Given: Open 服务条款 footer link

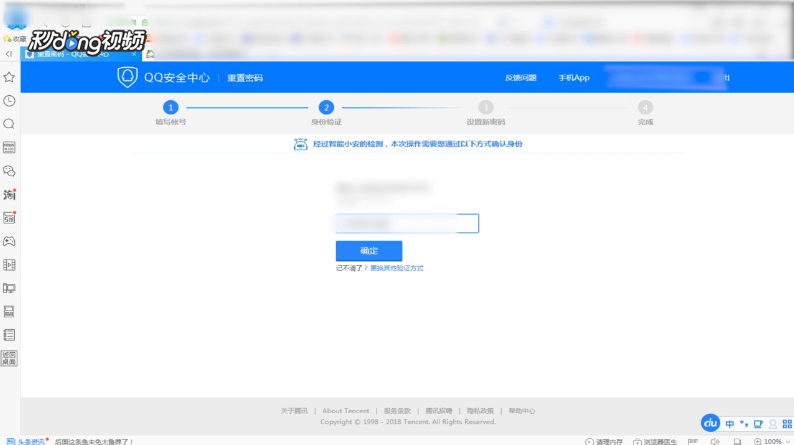Looking at the screenshot, I should (397, 411).
